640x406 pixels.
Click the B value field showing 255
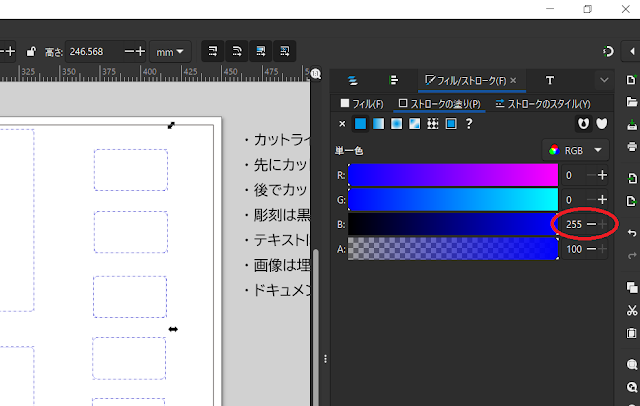(x=574, y=224)
